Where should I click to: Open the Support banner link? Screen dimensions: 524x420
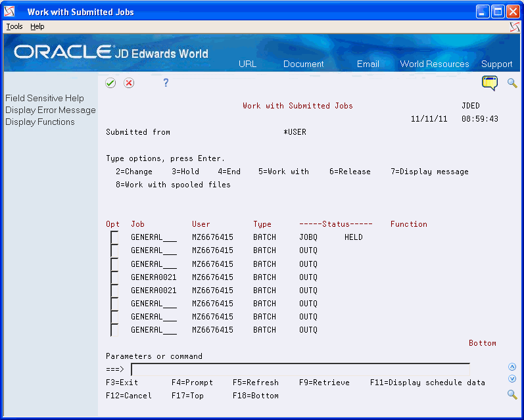(496, 64)
